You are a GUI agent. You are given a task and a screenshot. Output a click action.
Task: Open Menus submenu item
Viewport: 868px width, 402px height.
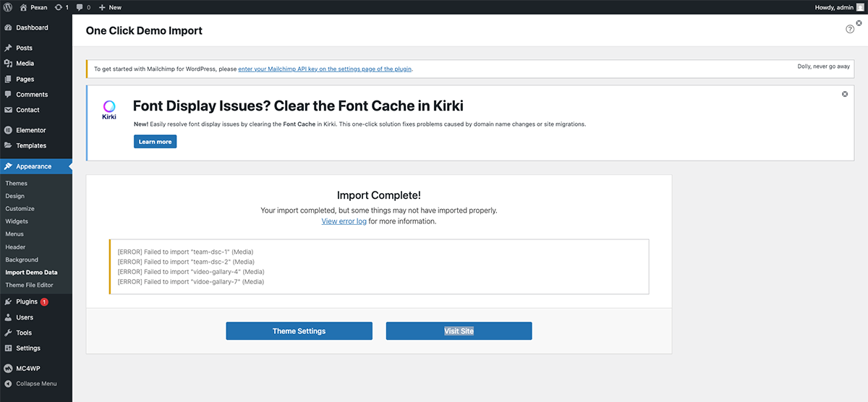pos(14,234)
